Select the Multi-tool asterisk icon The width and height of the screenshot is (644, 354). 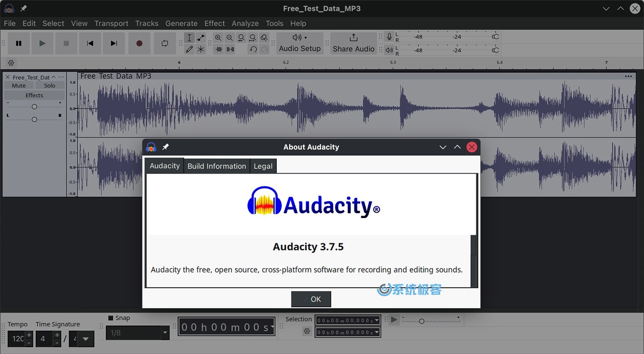click(201, 49)
